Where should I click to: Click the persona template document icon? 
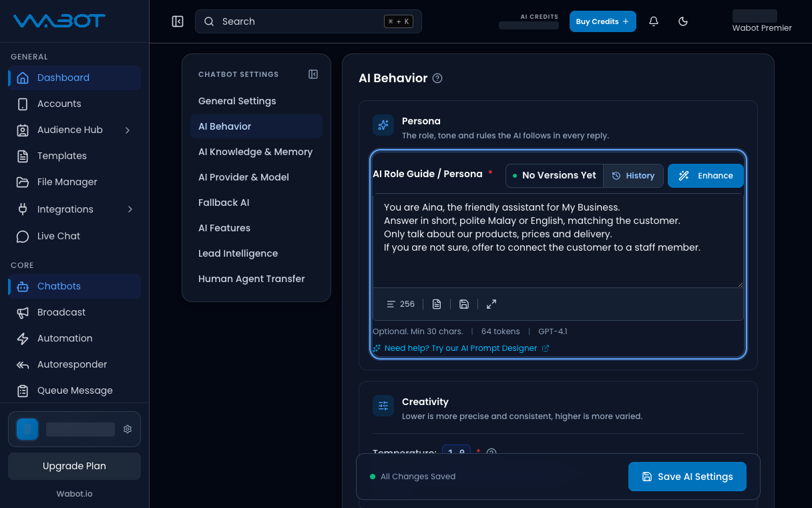(x=437, y=304)
